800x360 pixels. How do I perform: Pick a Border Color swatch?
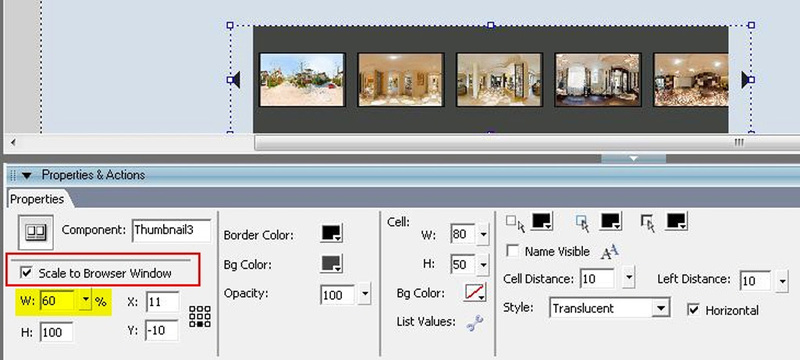(x=332, y=233)
